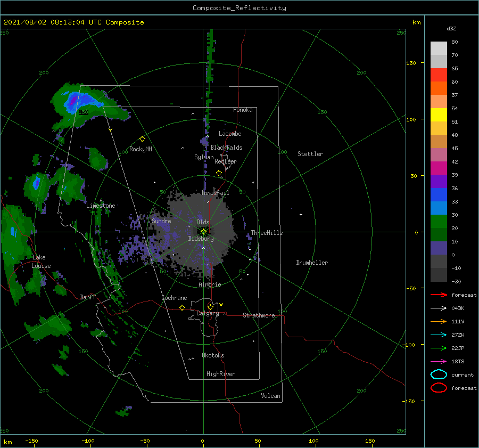Click the Lacombe city label

pos(230,134)
